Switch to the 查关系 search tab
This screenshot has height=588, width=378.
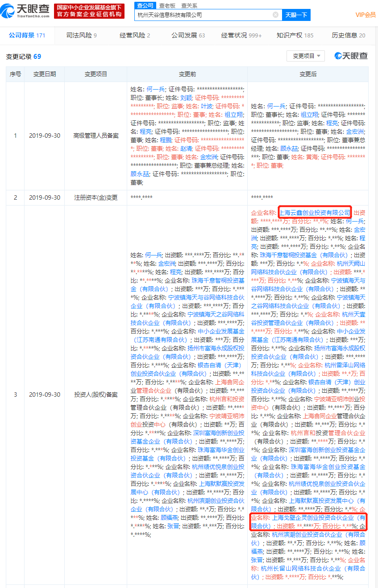(189, 5)
